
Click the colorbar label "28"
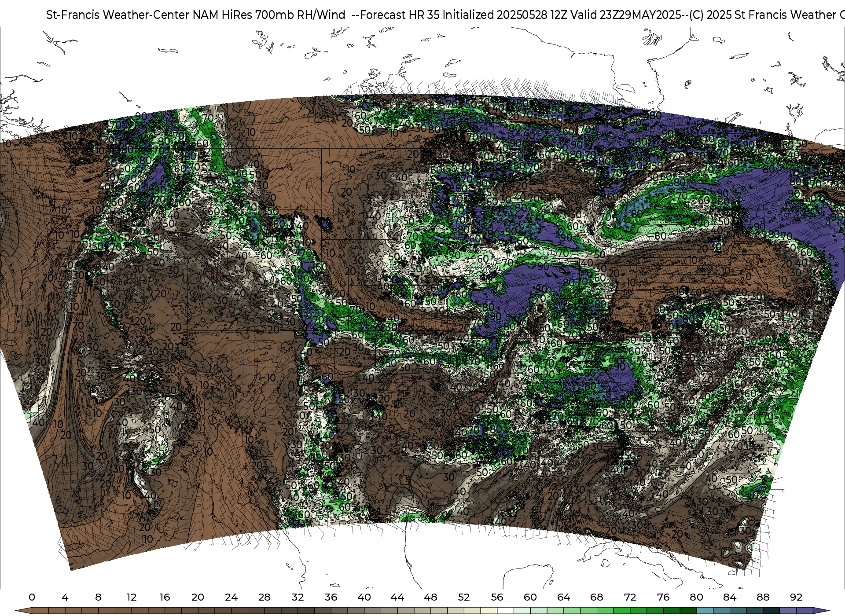coord(265,597)
